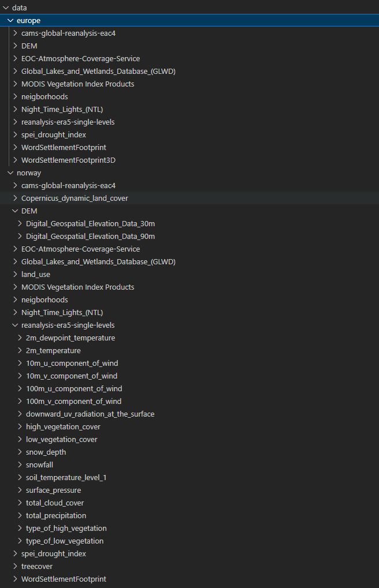Select the total_precipitation folder
The width and height of the screenshot is (379, 588).
pos(55,516)
